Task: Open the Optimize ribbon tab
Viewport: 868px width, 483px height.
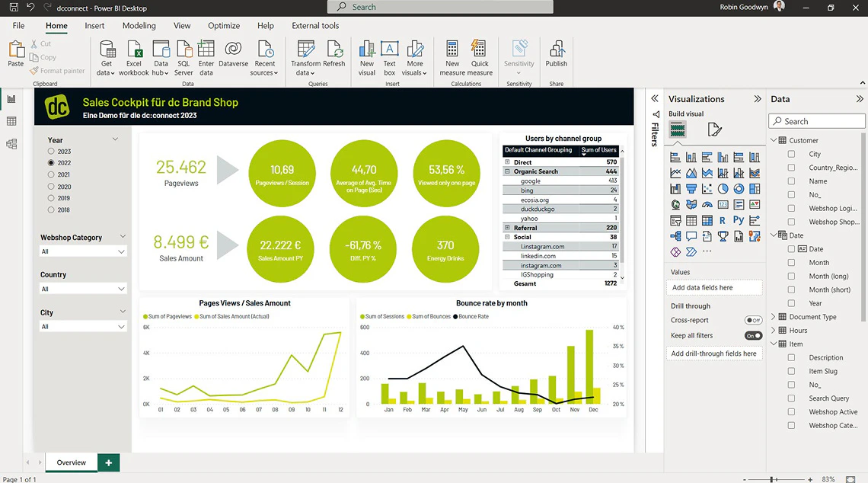Action: coord(224,25)
